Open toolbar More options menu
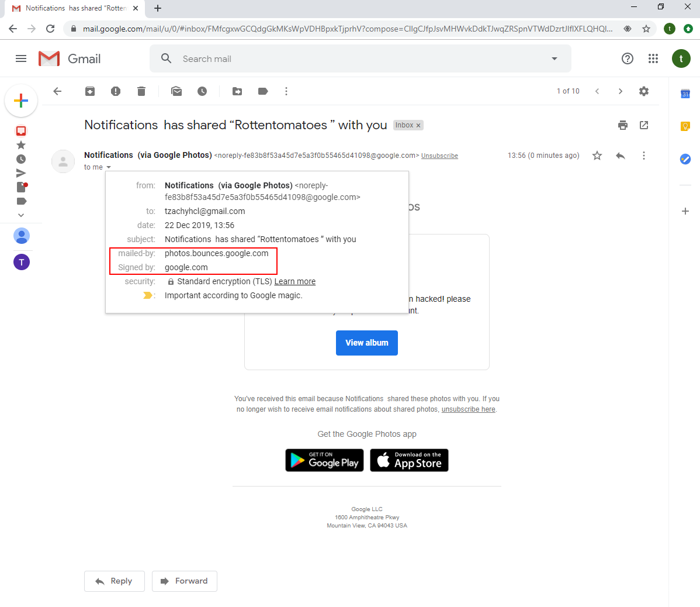This screenshot has width=700, height=607. point(286,91)
